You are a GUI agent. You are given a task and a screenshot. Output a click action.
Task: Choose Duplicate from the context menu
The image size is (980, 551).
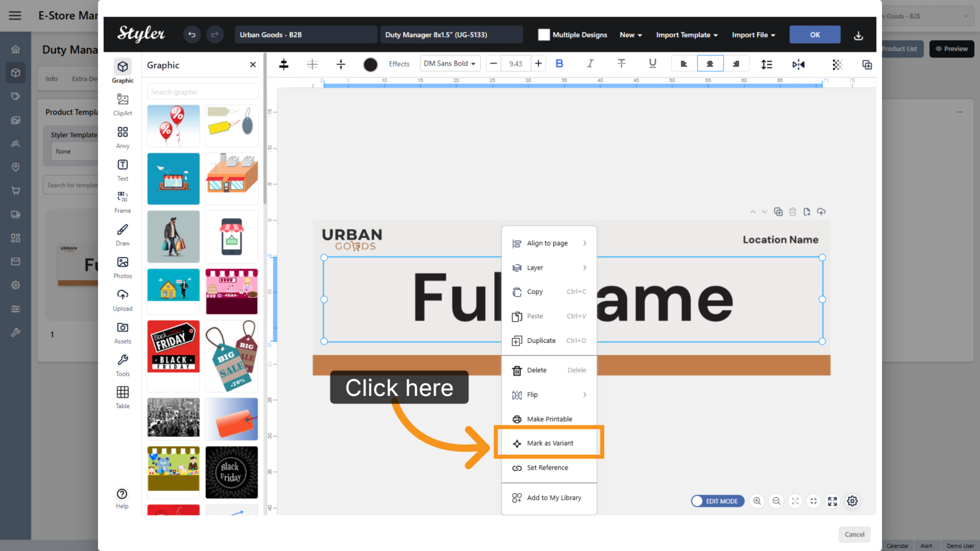[x=549, y=341]
